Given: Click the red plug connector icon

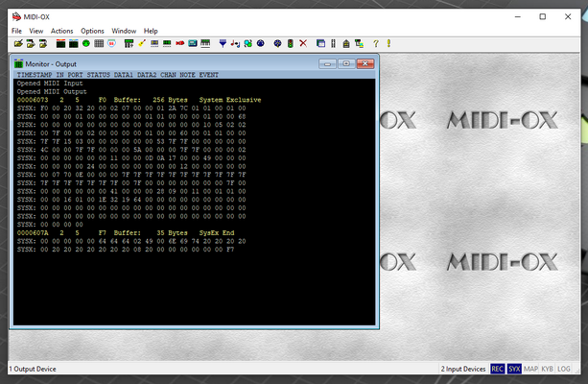Looking at the screenshot, I should [180, 44].
